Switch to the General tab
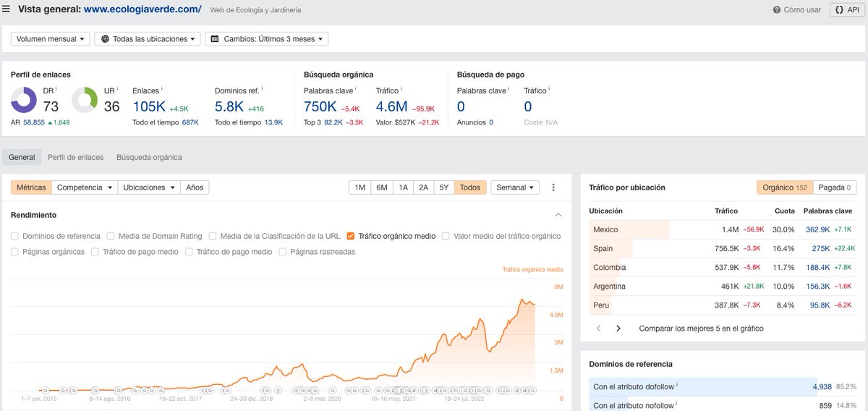The height and width of the screenshot is (411, 868). point(22,157)
